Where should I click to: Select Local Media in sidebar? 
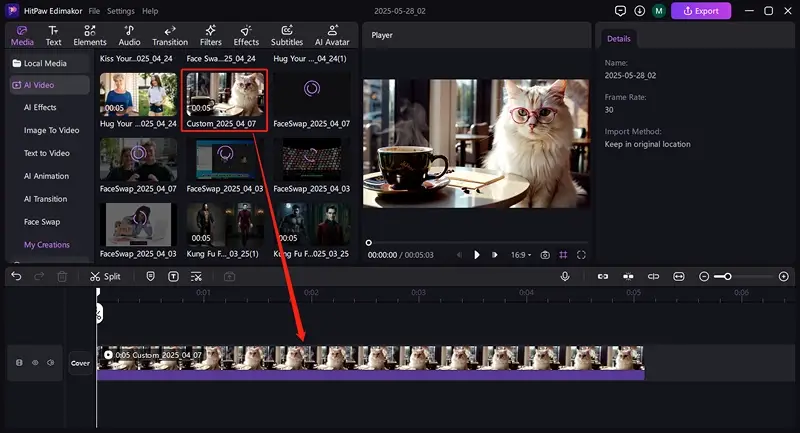(49, 63)
